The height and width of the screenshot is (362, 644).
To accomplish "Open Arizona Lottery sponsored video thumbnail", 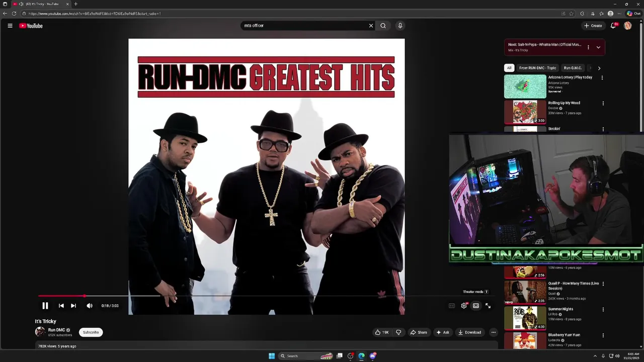I will pyautogui.click(x=525, y=86).
